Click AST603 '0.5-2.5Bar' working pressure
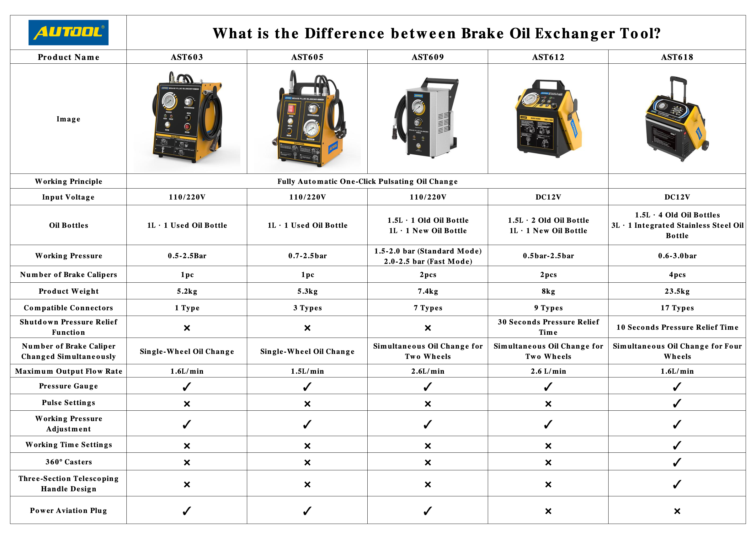The width and height of the screenshot is (756, 534). [187, 256]
